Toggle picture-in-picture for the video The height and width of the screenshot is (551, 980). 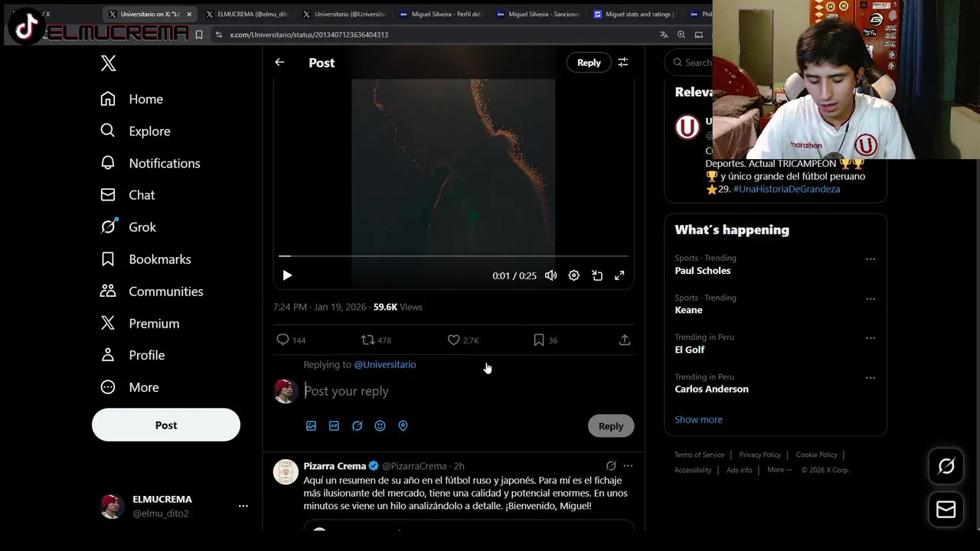click(597, 275)
